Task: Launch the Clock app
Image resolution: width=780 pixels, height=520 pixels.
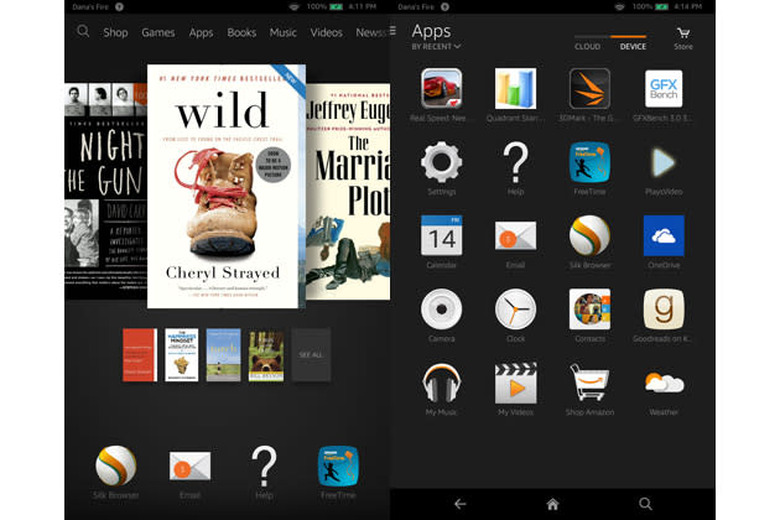Action: pyautogui.click(x=515, y=309)
